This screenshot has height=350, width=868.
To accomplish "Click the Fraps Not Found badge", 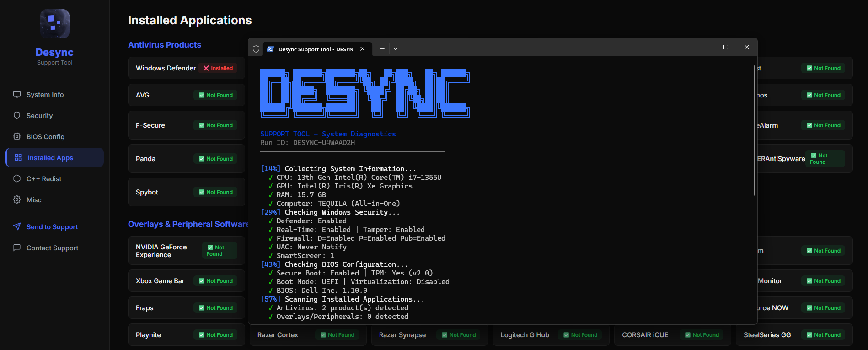I will (x=216, y=308).
